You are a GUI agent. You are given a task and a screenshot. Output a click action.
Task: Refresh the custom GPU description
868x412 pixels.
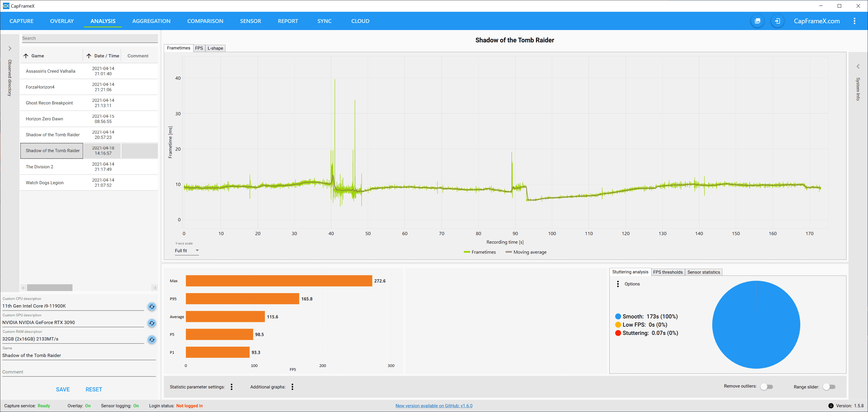click(x=152, y=323)
